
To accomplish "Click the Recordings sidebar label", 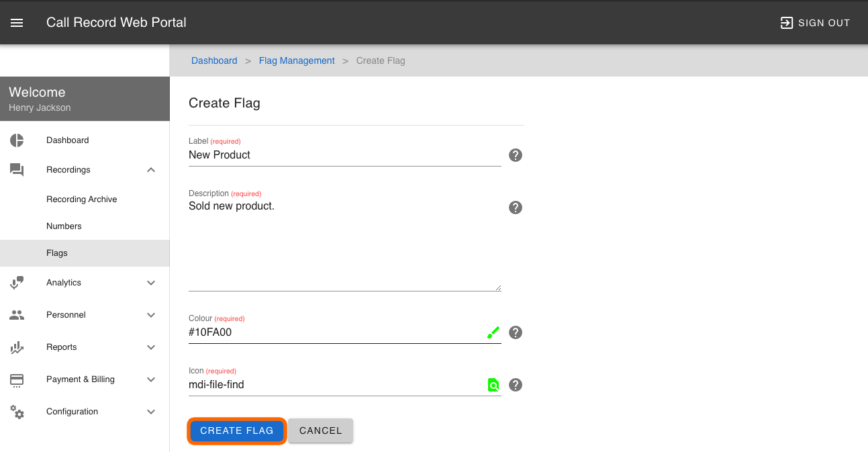I will point(68,170).
